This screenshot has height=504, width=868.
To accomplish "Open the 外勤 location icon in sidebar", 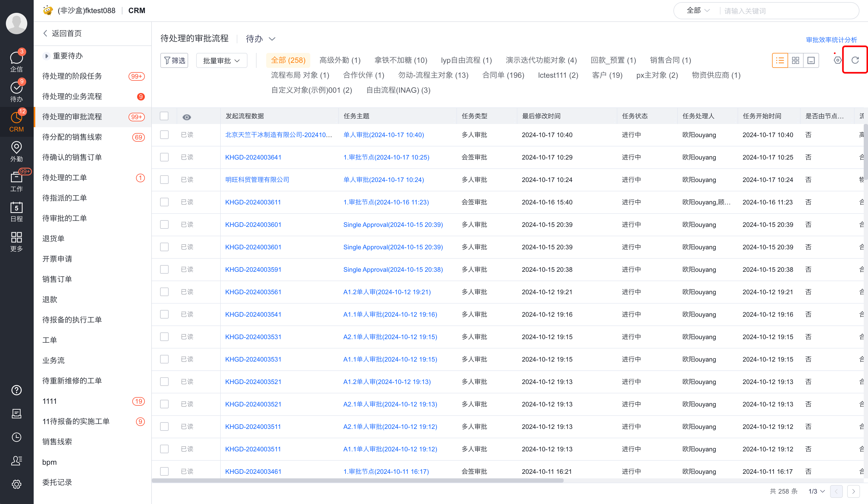I will click(17, 151).
